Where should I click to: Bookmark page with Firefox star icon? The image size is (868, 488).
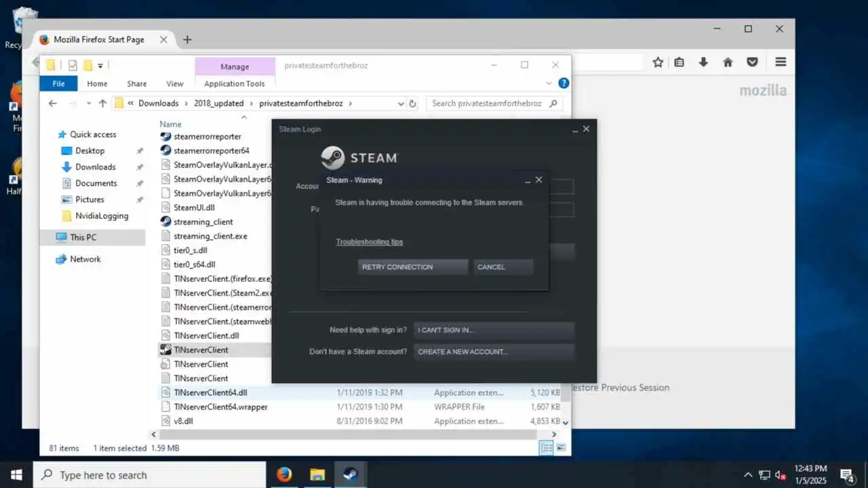tap(658, 62)
